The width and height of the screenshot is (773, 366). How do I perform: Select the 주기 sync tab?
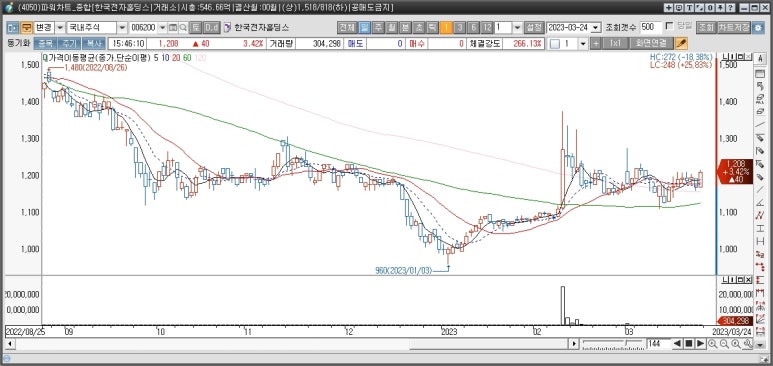69,43
